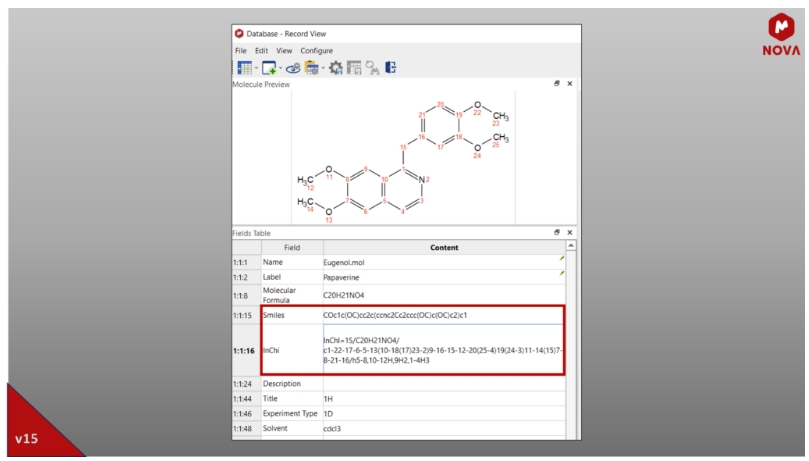Click the gear save settings icon
The image size is (809, 461).
pyautogui.click(x=336, y=68)
